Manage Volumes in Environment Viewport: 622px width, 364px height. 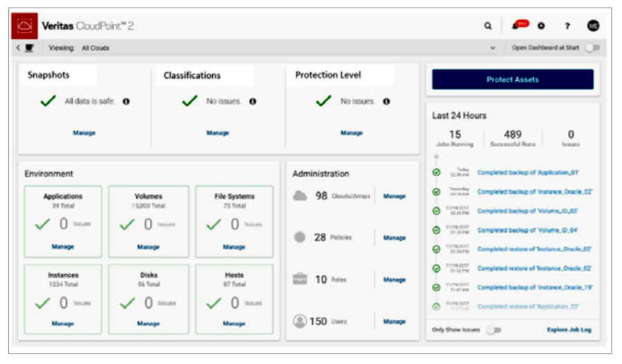coord(149,247)
